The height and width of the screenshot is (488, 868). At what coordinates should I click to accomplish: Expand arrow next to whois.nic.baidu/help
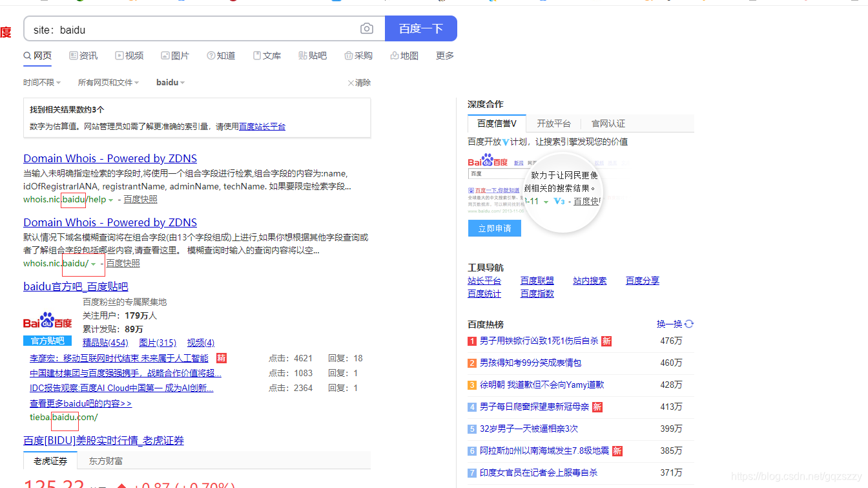click(111, 200)
